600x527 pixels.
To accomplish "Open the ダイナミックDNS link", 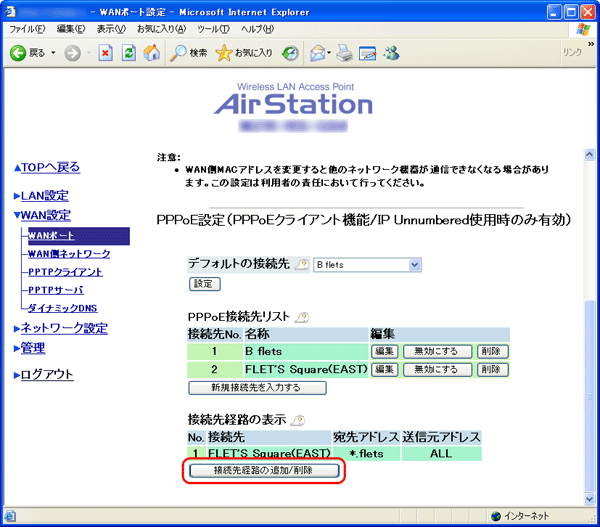I will pyautogui.click(x=63, y=308).
